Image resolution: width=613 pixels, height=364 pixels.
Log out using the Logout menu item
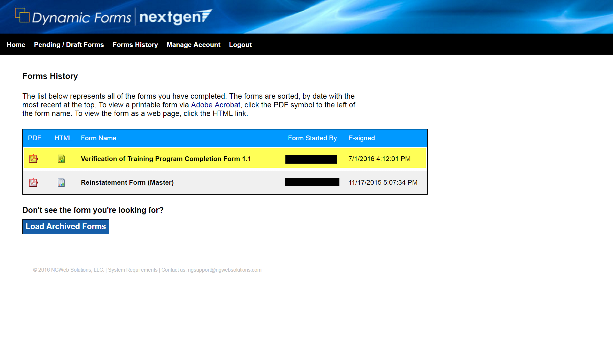240,45
